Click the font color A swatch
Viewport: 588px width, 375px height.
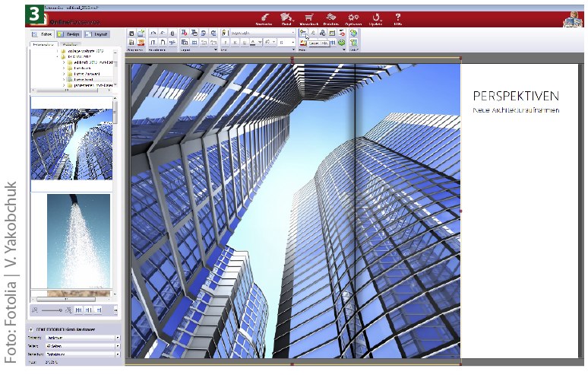pos(253,43)
